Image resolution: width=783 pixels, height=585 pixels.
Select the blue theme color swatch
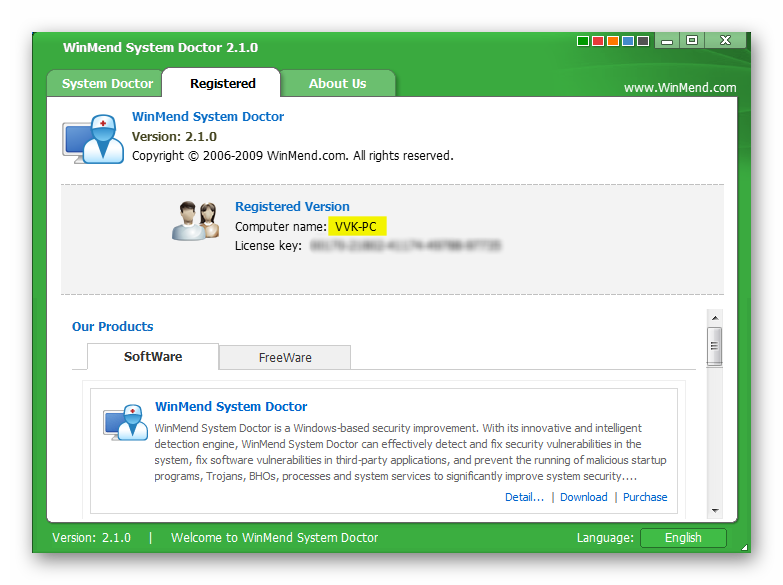click(628, 41)
